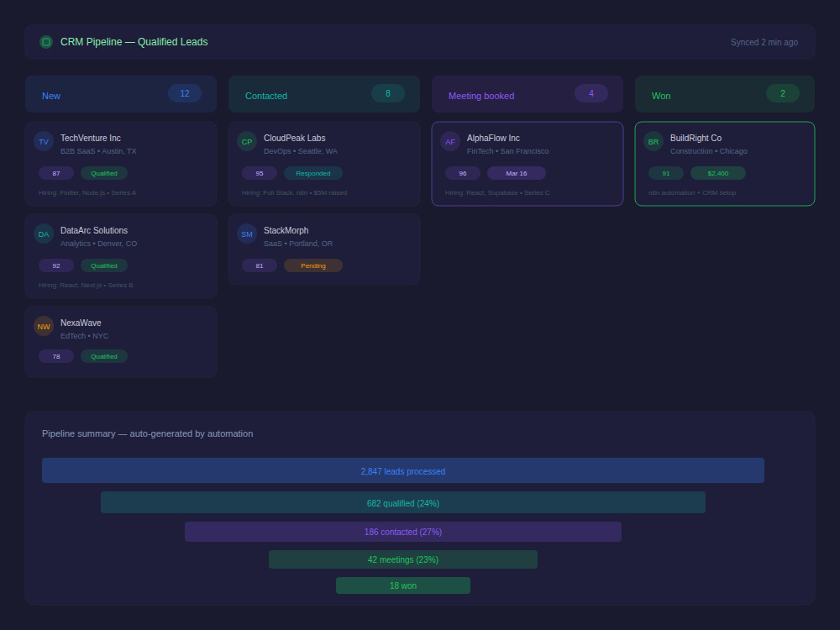Open the NexaWave lead name
The height and width of the screenshot is (630, 840).
click(81, 323)
